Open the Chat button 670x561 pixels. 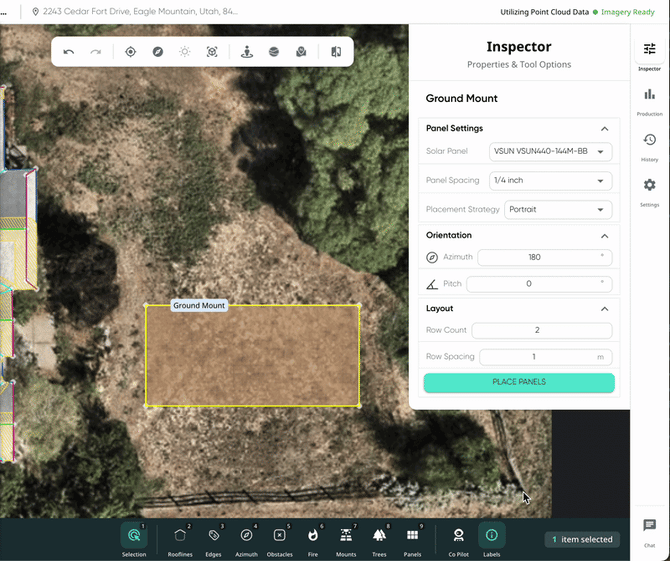click(650, 530)
